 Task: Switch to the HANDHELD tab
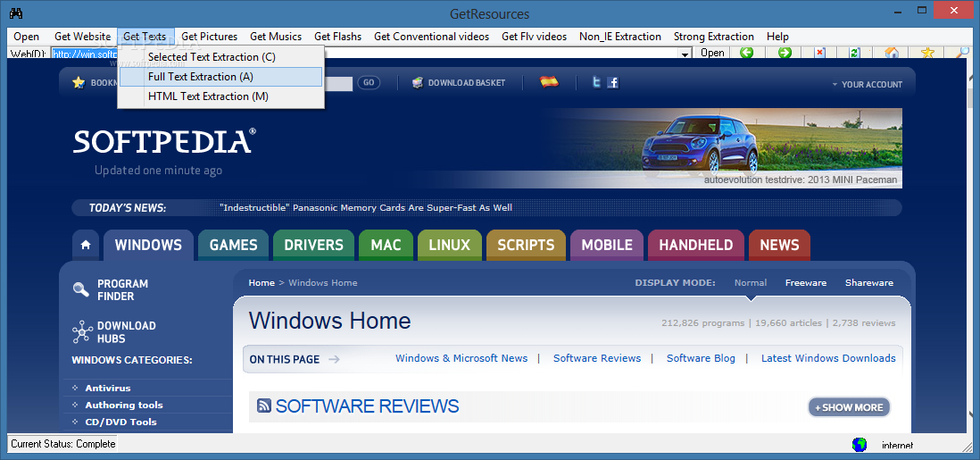tap(695, 246)
